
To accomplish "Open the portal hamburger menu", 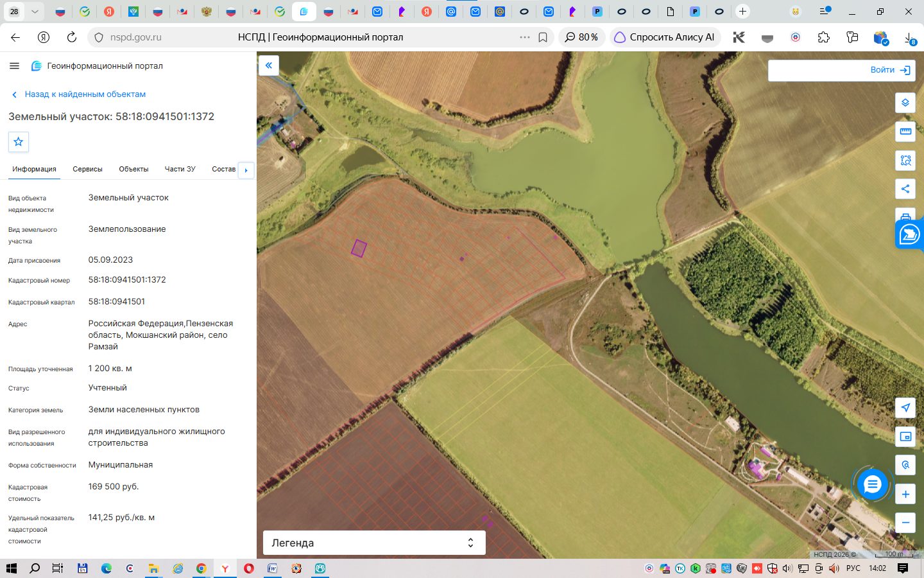I will [x=14, y=66].
